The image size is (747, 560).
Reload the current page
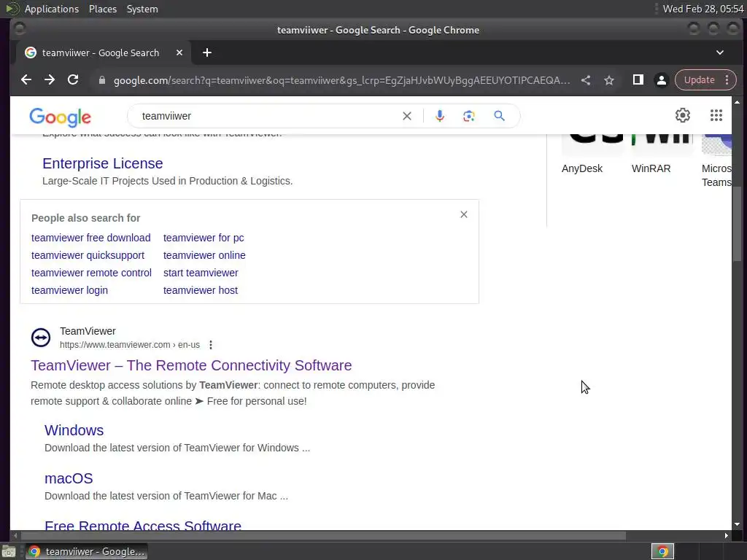click(x=73, y=80)
